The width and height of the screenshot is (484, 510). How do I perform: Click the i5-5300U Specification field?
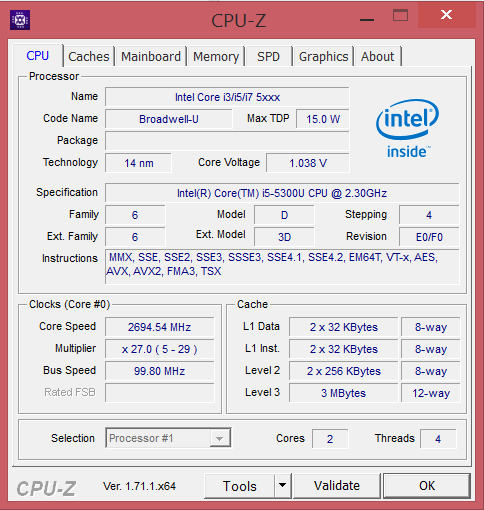point(282,193)
